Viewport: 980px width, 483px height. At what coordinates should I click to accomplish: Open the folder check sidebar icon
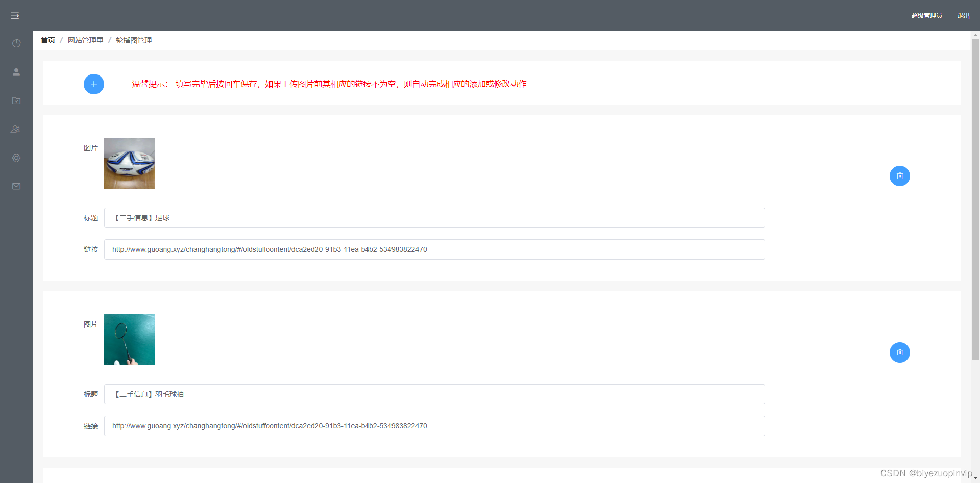[16, 100]
